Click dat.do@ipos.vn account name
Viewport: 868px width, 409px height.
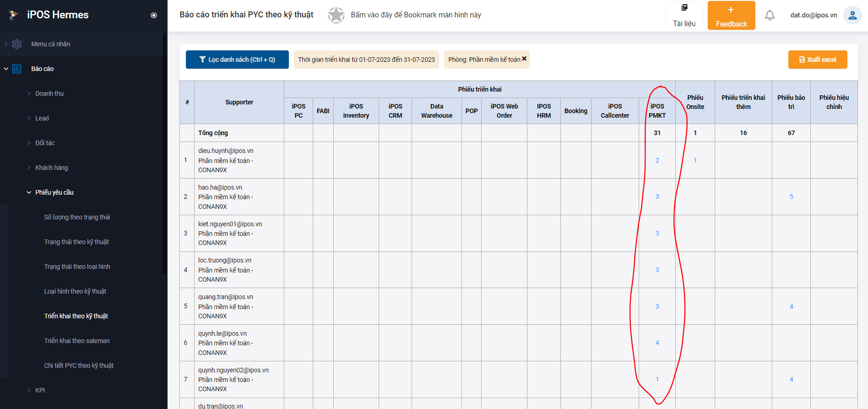[814, 15]
